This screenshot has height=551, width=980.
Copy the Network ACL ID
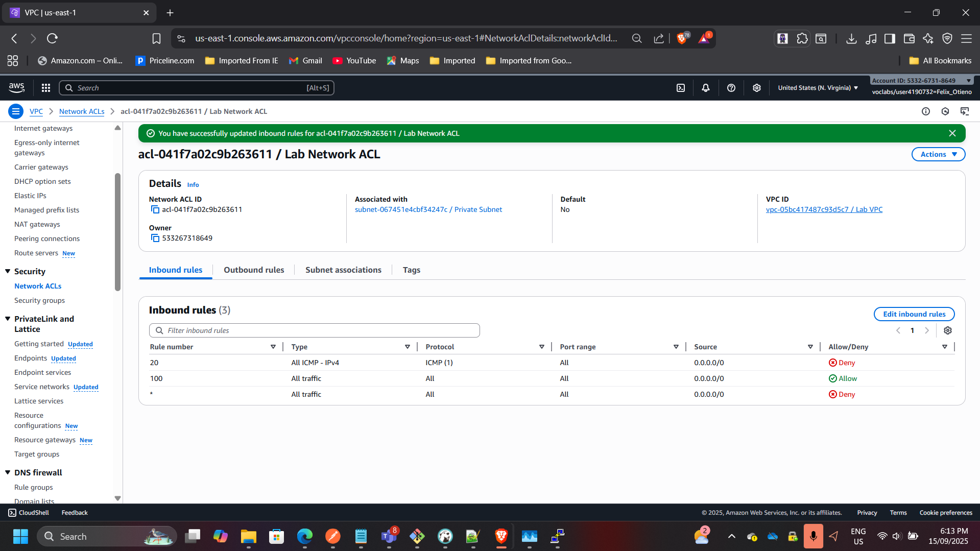tap(155, 210)
